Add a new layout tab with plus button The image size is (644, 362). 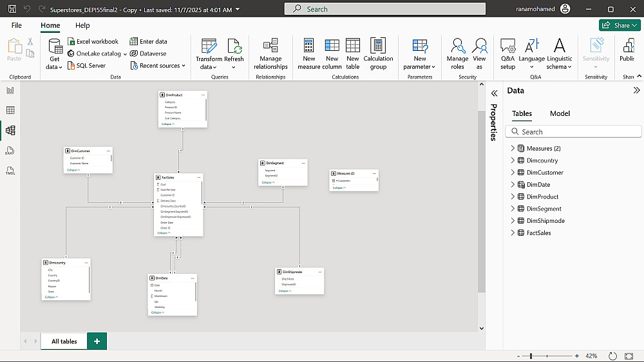pyautogui.click(x=97, y=341)
